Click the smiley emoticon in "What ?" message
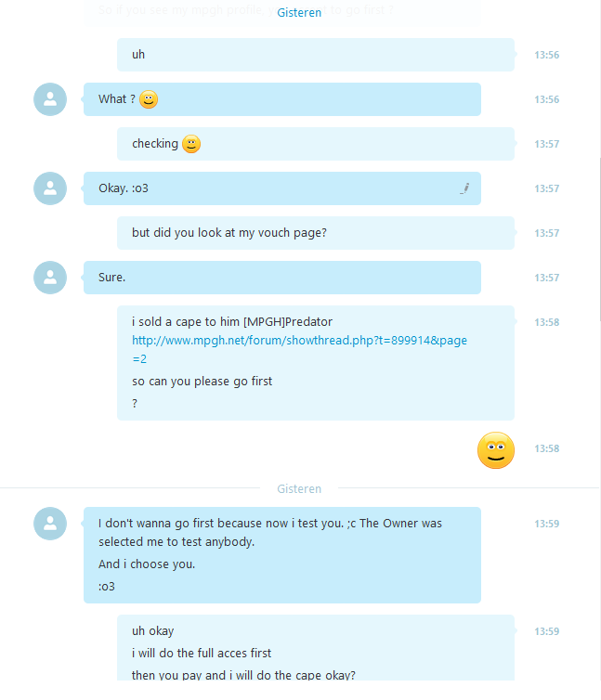The image size is (601, 700). [x=149, y=99]
